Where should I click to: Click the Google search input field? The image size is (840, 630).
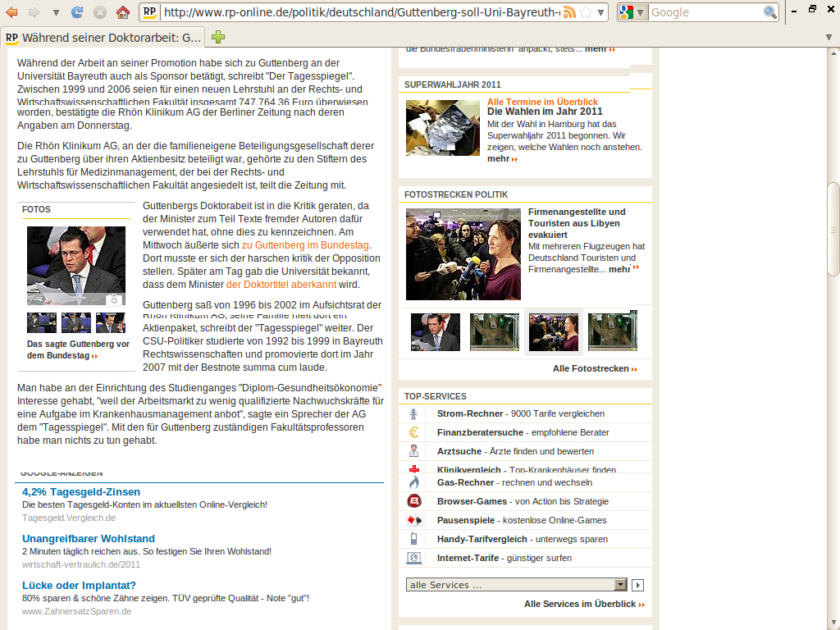pyautogui.click(x=705, y=11)
